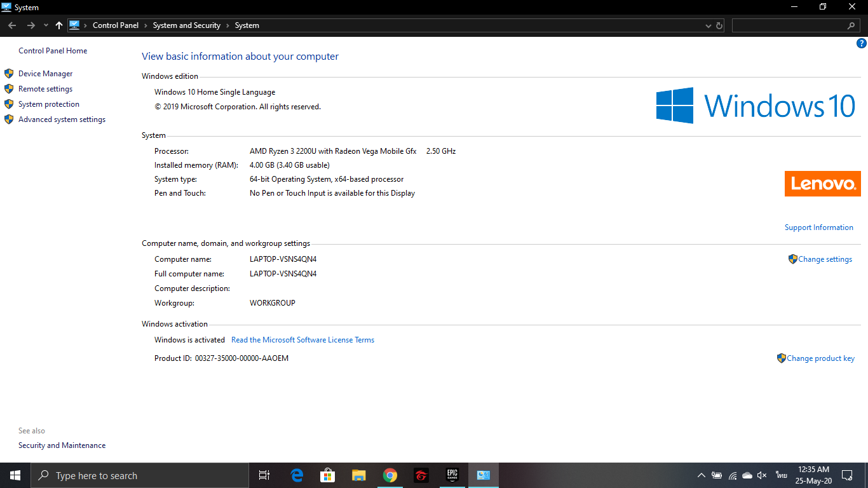Click Change product key link
Viewport: 868px width, 488px height.
tap(821, 358)
